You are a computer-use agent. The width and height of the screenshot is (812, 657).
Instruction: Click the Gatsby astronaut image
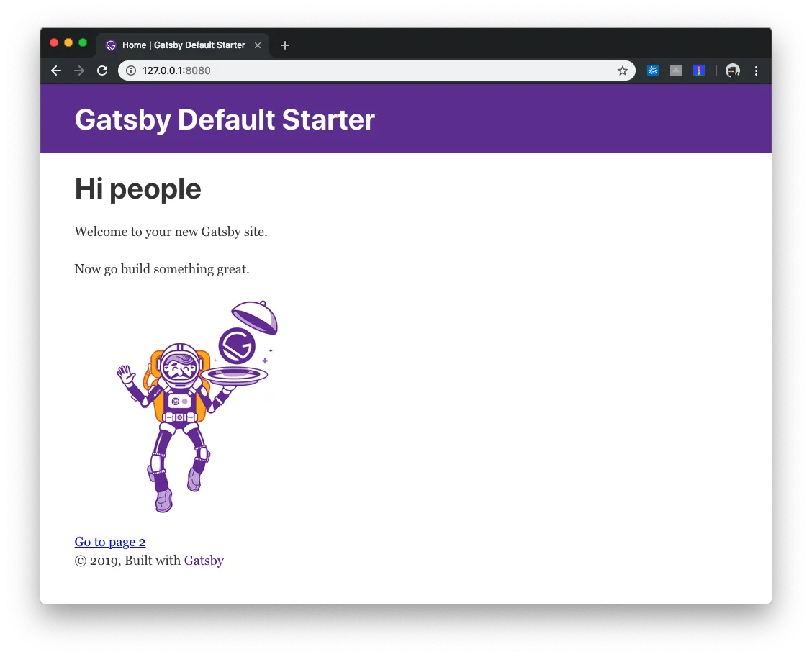pyautogui.click(x=197, y=407)
